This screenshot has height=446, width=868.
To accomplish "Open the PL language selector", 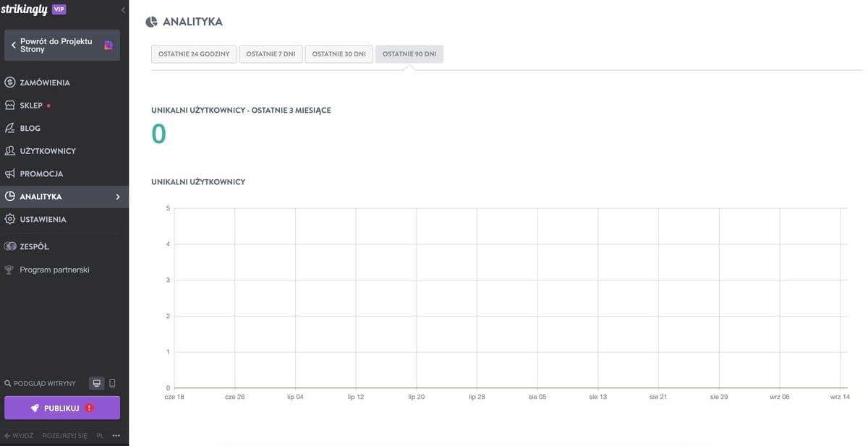I will tap(100, 436).
